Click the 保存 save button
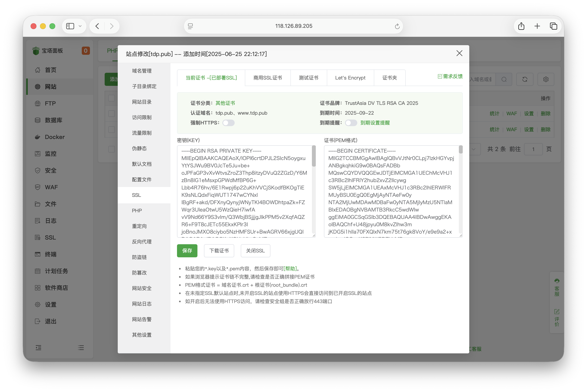Image resolution: width=587 pixels, height=392 pixels. [187, 251]
